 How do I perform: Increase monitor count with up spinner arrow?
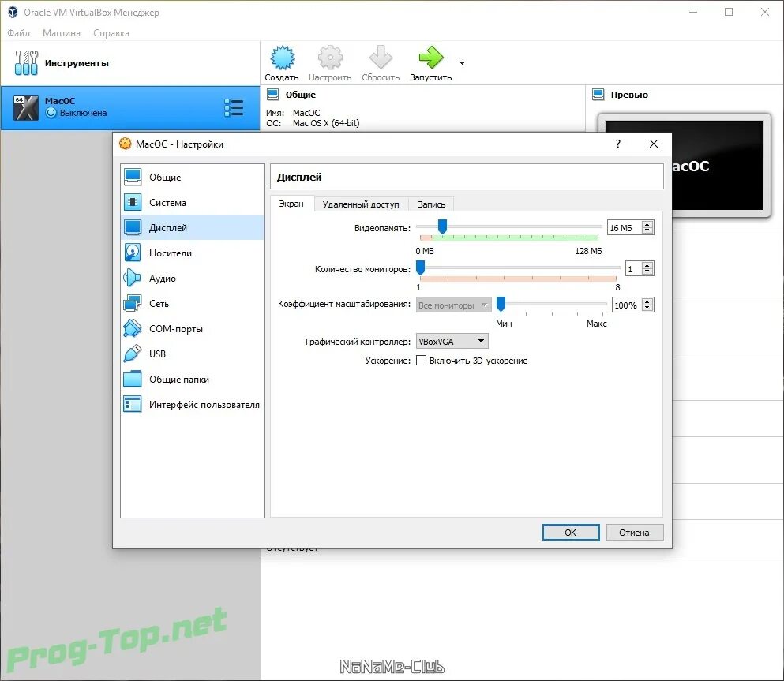647,265
